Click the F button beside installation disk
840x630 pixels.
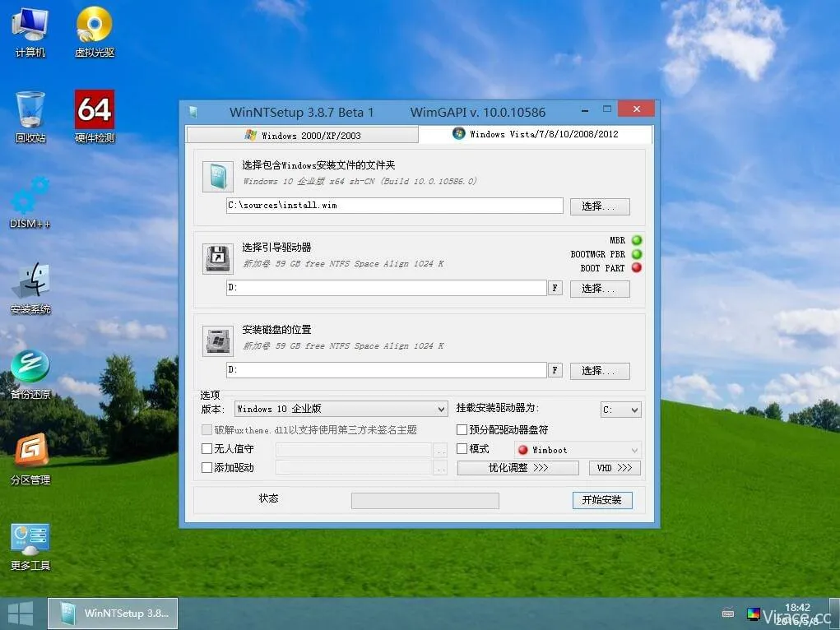tap(555, 370)
